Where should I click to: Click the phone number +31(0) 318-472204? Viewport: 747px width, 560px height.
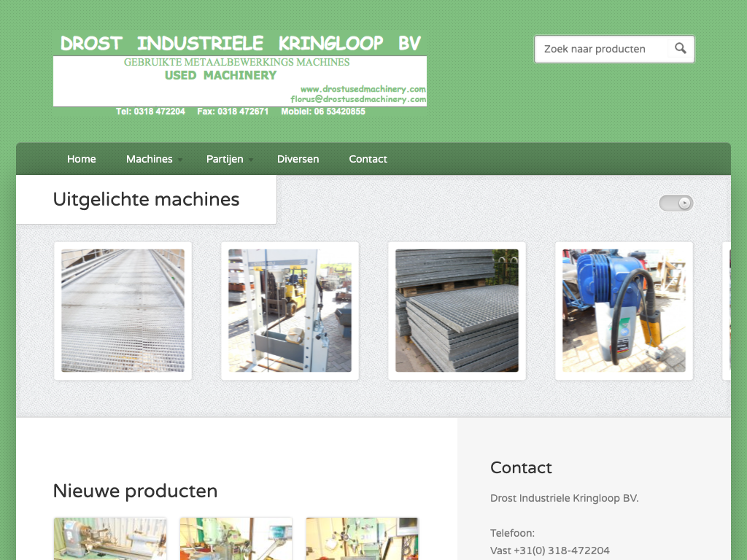click(562, 551)
